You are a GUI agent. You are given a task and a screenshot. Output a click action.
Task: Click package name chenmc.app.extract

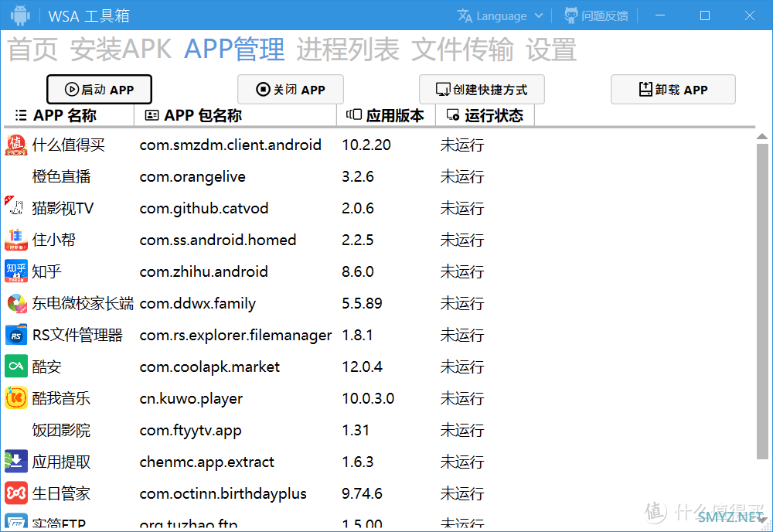(x=206, y=462)
